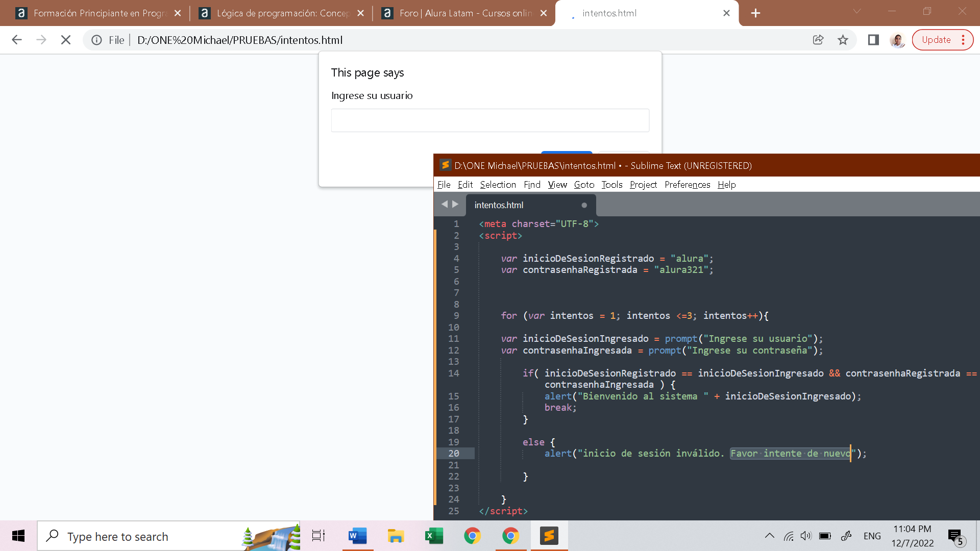Open the tab search chevron
Screen dimensions: 980x551
(857, 11)
